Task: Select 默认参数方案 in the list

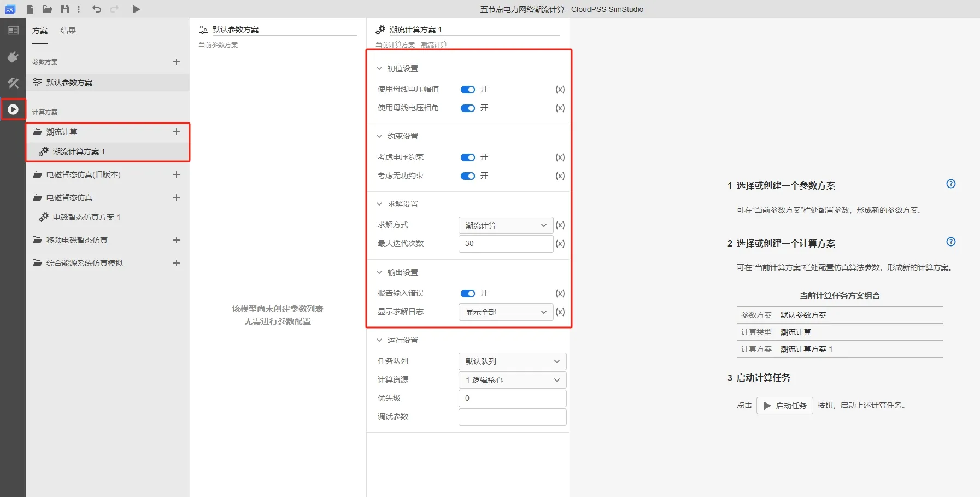Action: click(108, 83)
